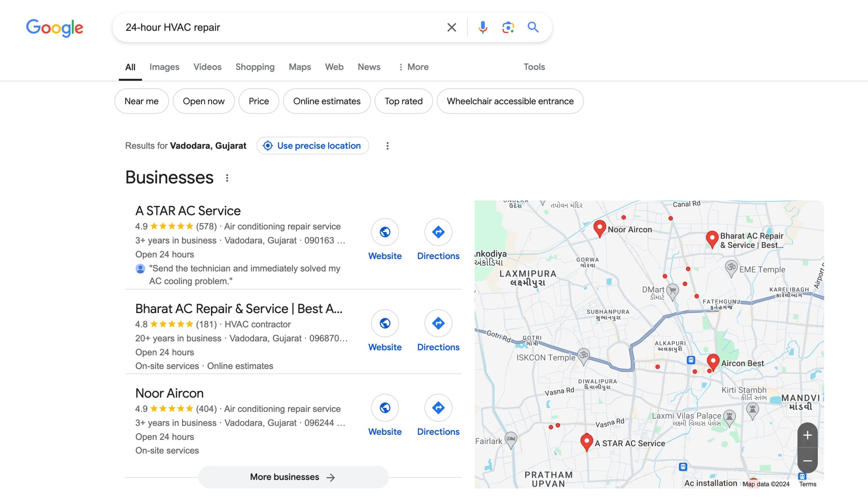The height and width of the screenshot is (499, 868).
Task: Select the Aircon Best map pin
Action: [713, 362]
